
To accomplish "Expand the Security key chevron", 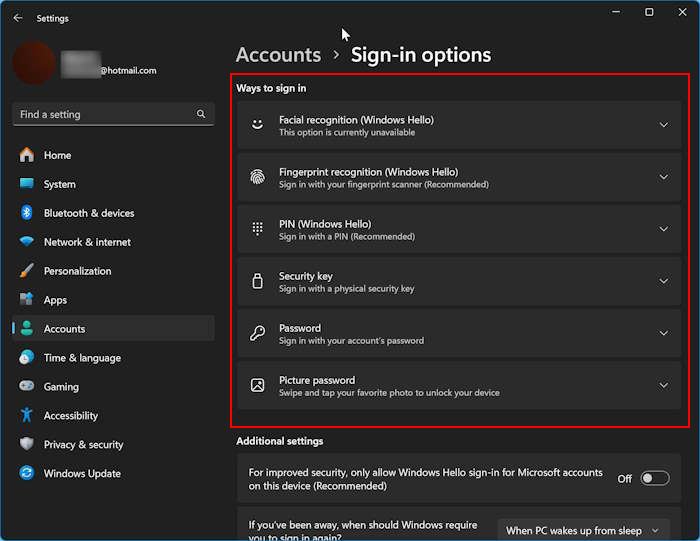I will pos(664,281).
